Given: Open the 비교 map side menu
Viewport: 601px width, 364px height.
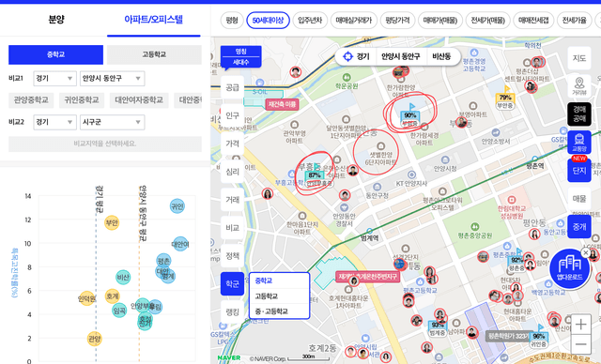Looking at the screenshot, I should pos(232,228).
